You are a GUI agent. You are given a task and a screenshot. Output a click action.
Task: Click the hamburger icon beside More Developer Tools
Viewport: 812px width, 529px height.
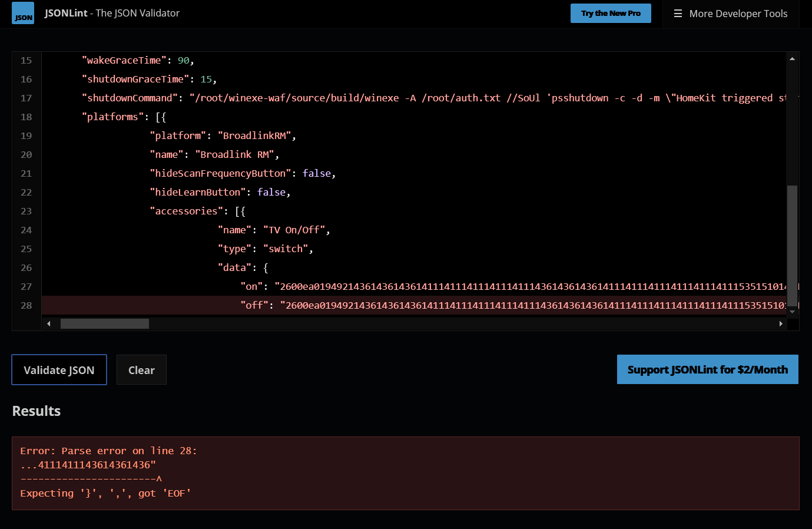pyautogui.click(x=678, y=14)
